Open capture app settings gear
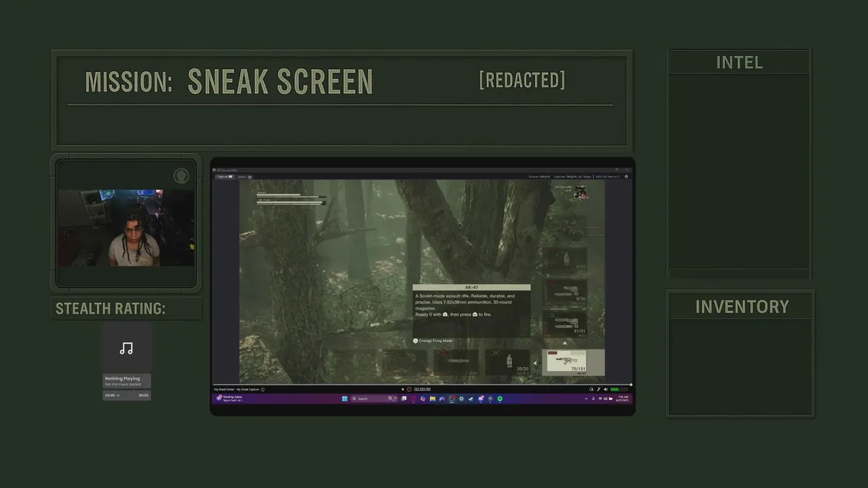Screen dimensions: 868x488 pyautogui.click(x=626, y=176)
